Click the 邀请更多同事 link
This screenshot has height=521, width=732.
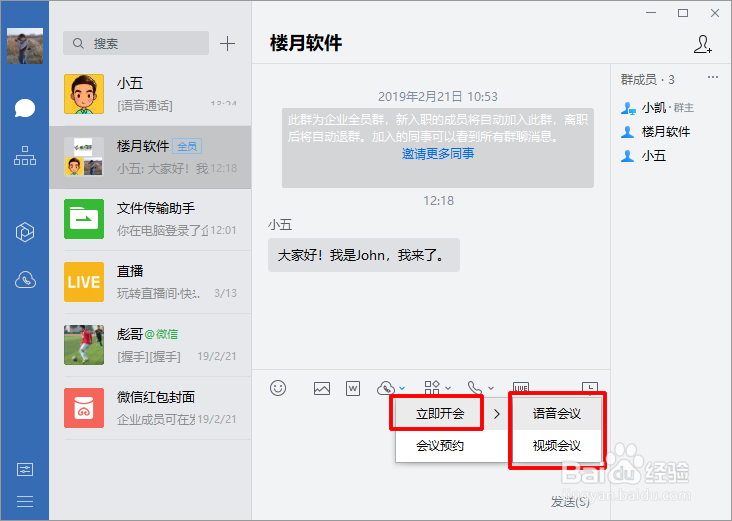coord(438,154)
